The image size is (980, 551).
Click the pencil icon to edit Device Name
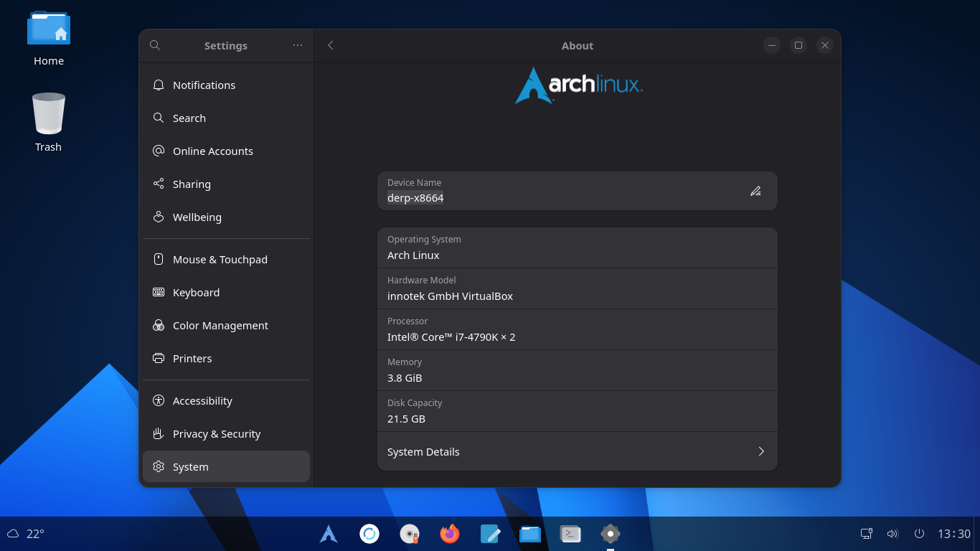(x=755, y=191)
